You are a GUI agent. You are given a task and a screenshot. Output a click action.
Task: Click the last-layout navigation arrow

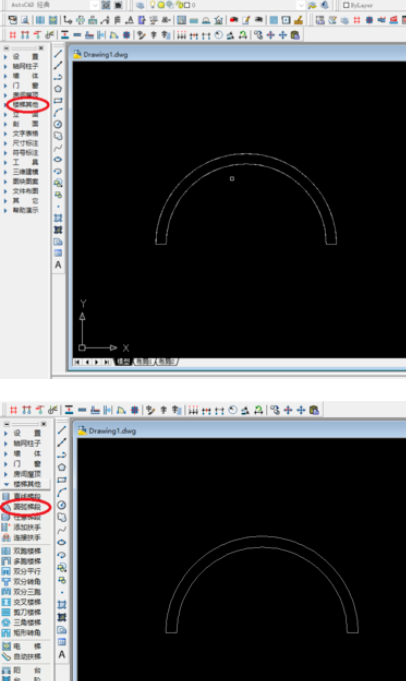pos(106,361)
